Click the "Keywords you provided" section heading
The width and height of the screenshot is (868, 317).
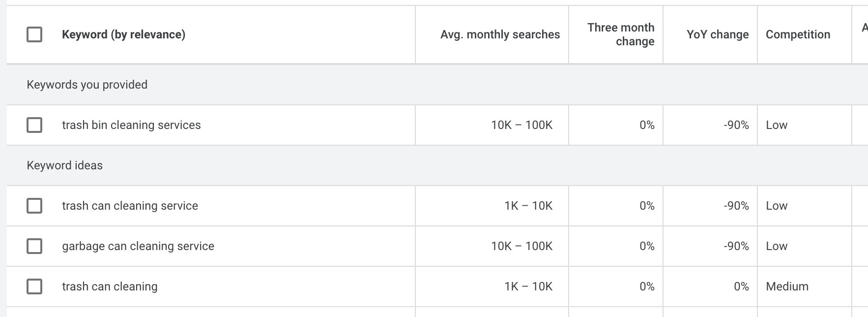click(87, 85)
